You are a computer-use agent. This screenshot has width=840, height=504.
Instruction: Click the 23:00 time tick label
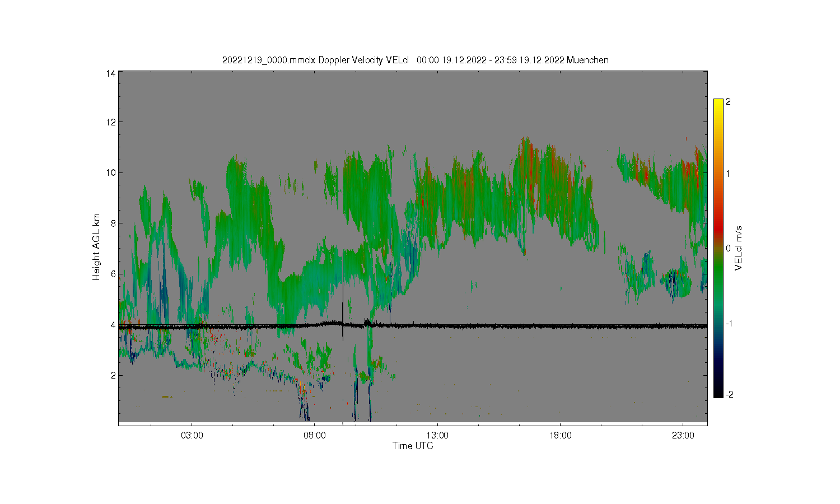click(683, 435)
